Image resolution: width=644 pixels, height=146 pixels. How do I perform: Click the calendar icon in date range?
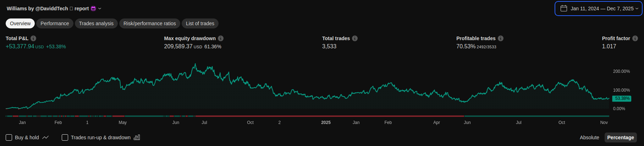(564, 9)
